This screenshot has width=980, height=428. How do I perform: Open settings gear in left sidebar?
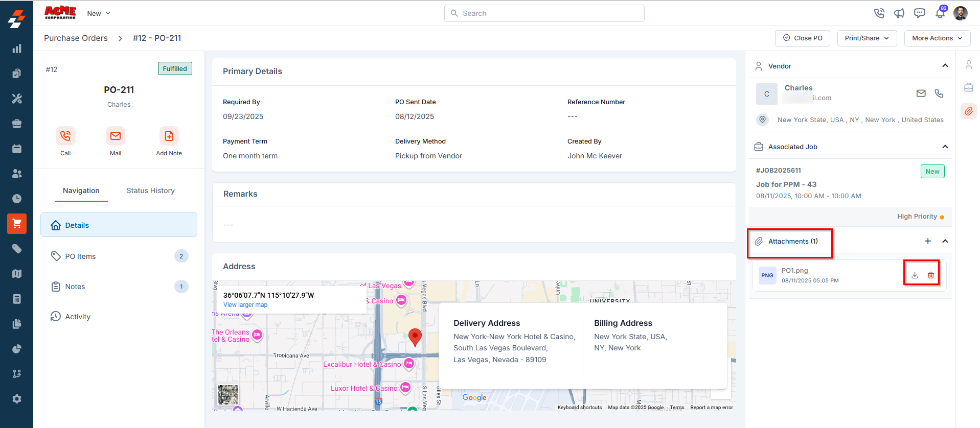tap(17, 399)
